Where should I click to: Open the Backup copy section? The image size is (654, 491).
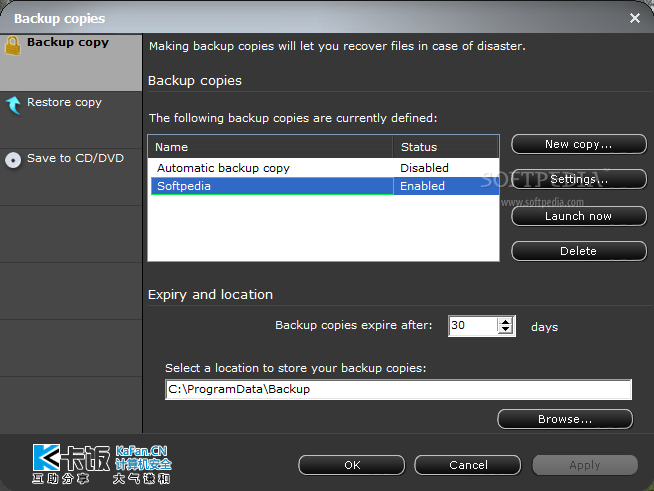pyautogui.click(x=71, y=63)
